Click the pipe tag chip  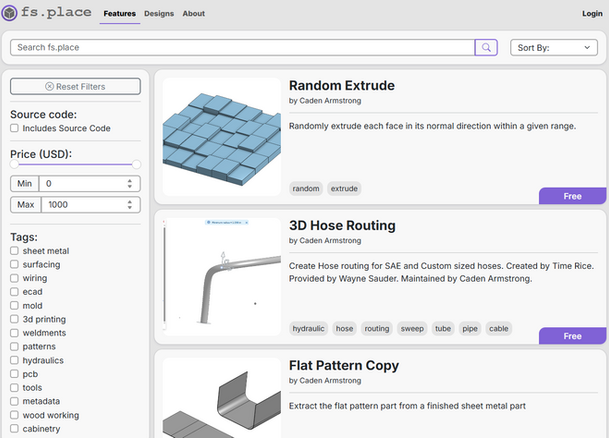tap(470, 328)
